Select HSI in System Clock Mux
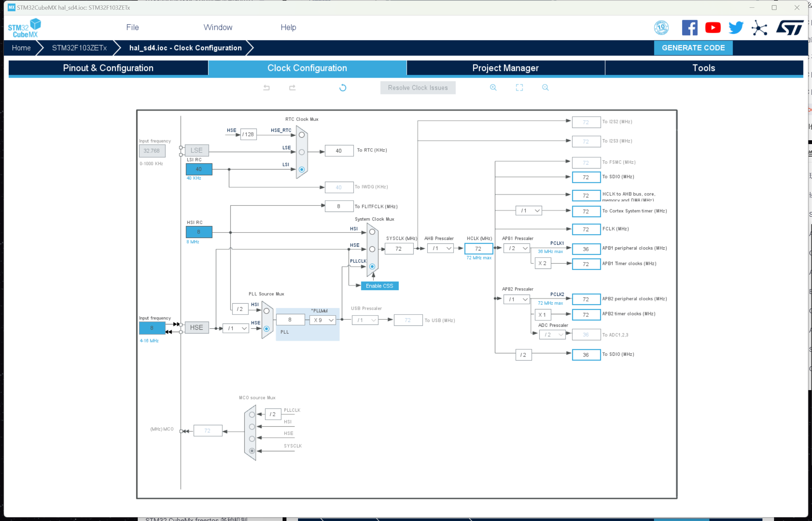Viewport: 812px width, 521px height. [x=372, y=232]
